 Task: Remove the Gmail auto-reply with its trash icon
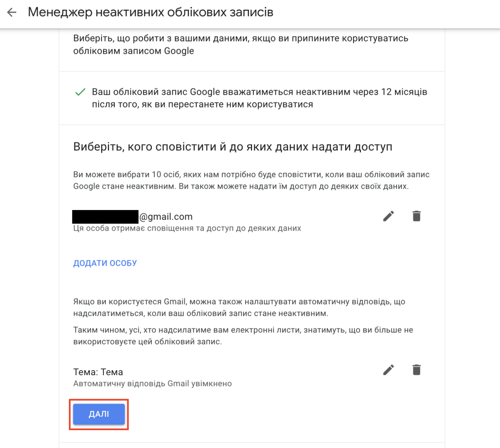tap(417, 370)
